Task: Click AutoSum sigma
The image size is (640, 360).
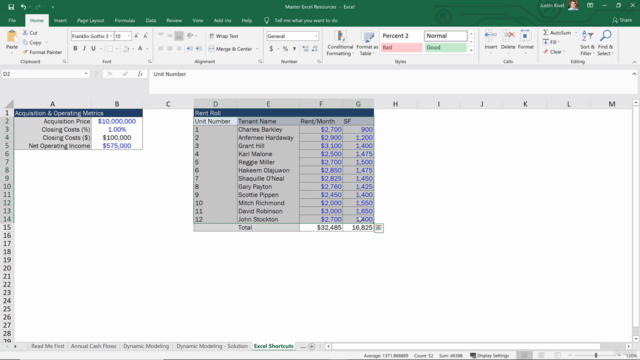Action: [x=546, y=33]
